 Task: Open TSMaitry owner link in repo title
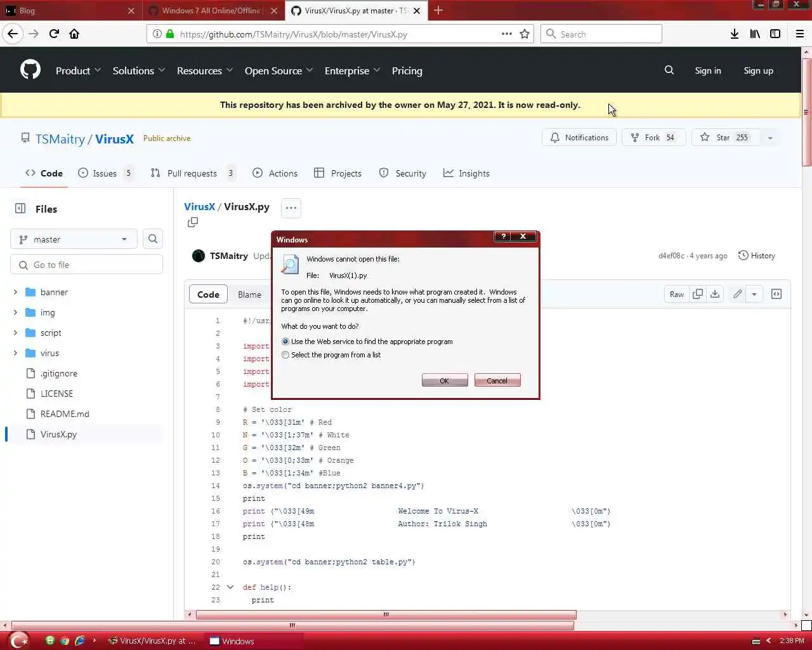coord(60,138)
